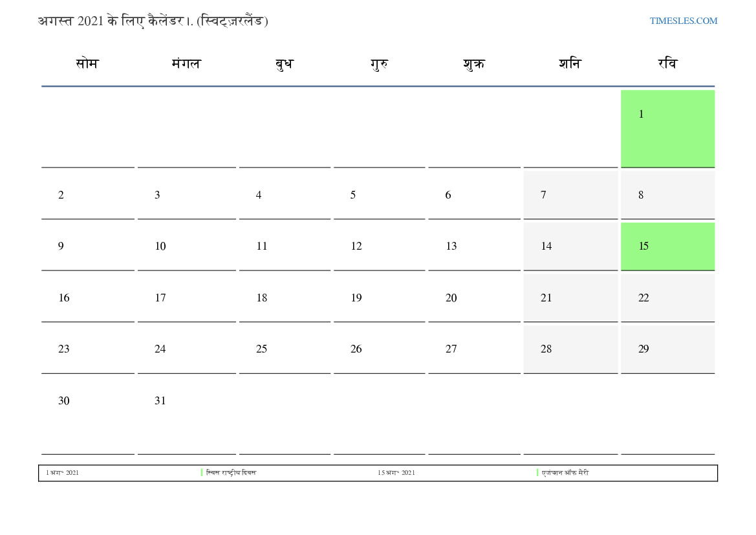The height and width of the screenshot is (535, 756).
Task: Click the मंगल weekday header
Action: point(186,63)
